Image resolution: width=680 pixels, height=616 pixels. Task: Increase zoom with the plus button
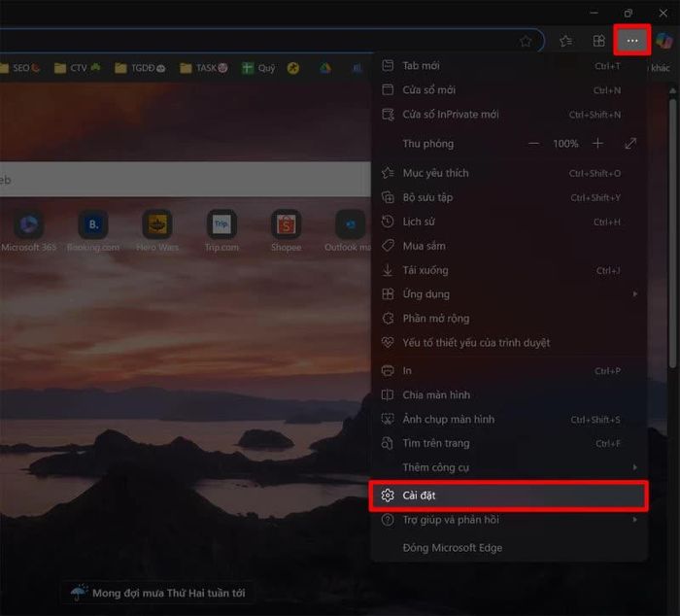coord(597,144)
